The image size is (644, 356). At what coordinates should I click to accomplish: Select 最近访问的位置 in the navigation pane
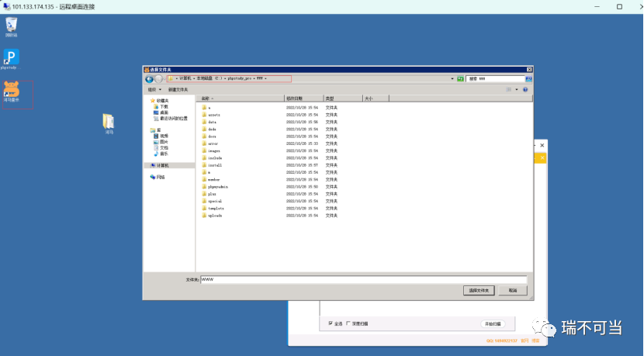click(171, 118)
